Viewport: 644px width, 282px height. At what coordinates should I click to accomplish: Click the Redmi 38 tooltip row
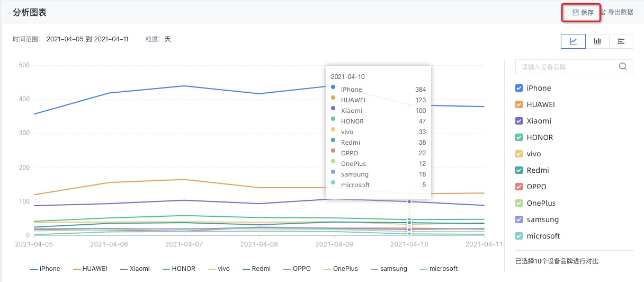378,143
